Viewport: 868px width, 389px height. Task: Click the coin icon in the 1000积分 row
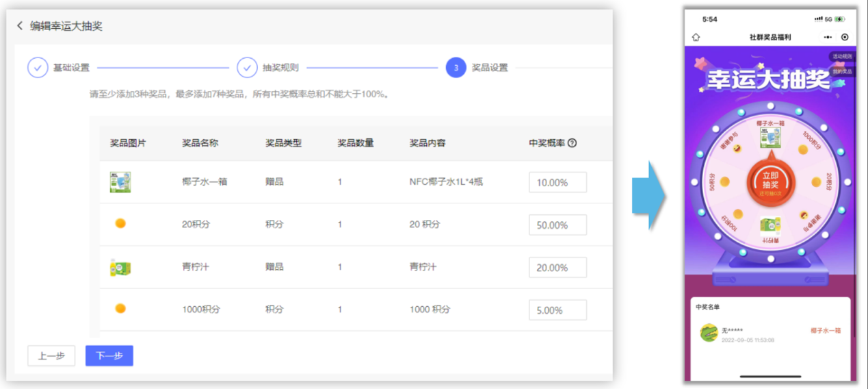120,309
